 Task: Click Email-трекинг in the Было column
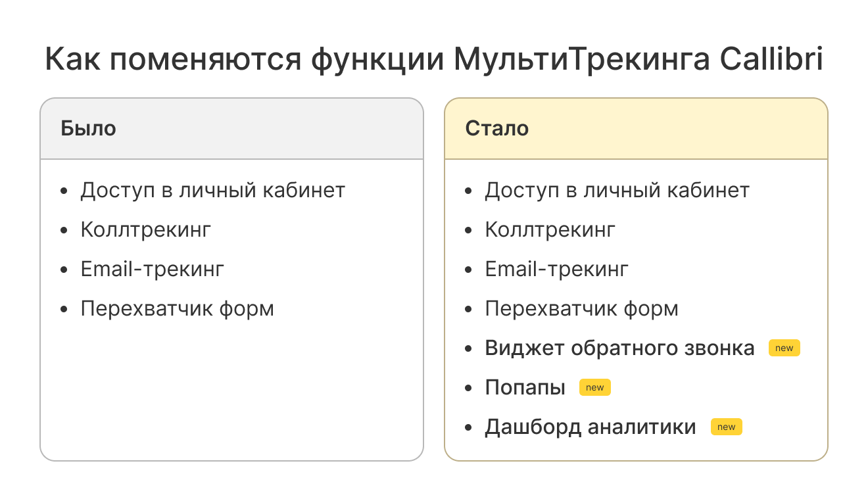[x=152, y=270]
